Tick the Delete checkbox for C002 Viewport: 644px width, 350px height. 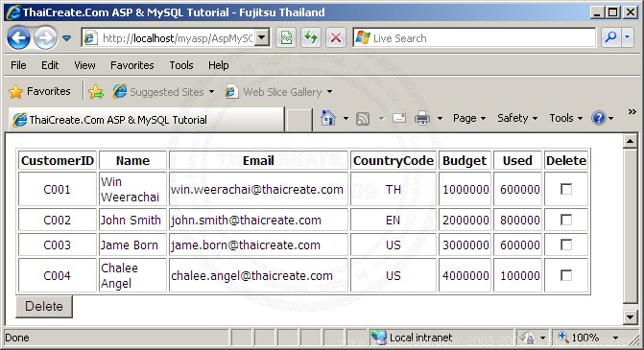pos(566,220)
